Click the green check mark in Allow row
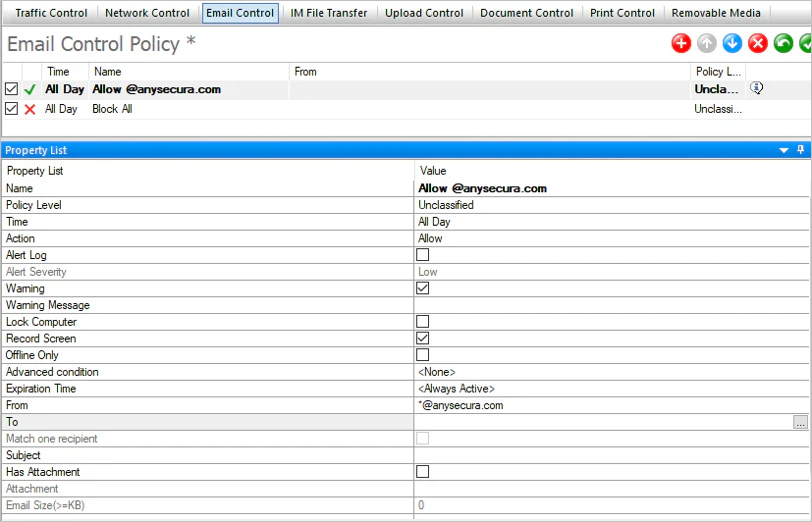 point(30,89)
